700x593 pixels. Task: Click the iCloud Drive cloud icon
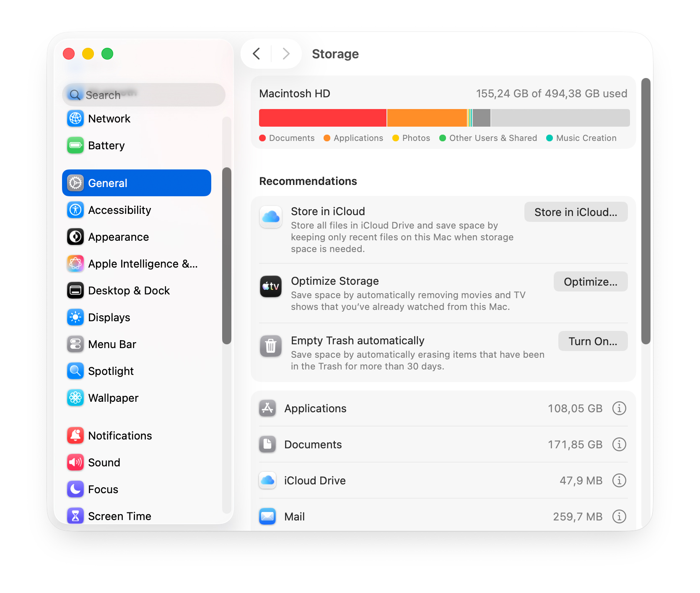pyautogui.click(x=267, y=481)
